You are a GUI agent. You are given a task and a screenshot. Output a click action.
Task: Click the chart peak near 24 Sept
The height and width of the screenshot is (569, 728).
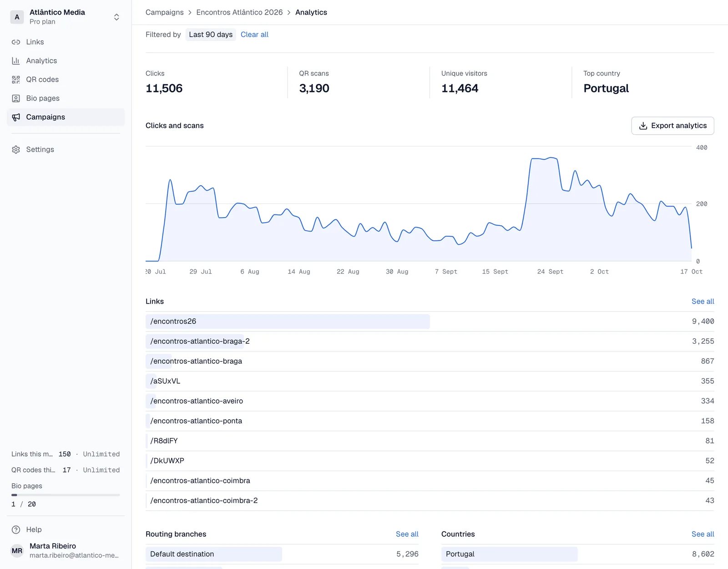551,158
